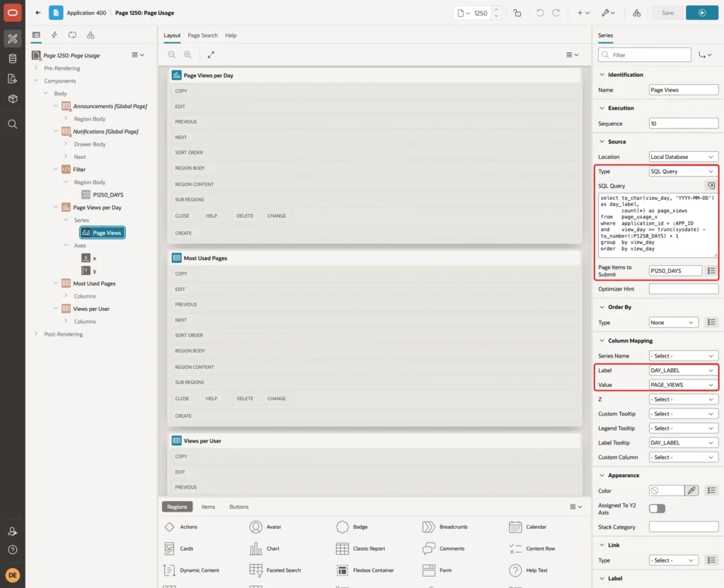
Task: Redo the last change
Action: click(556, 13)
